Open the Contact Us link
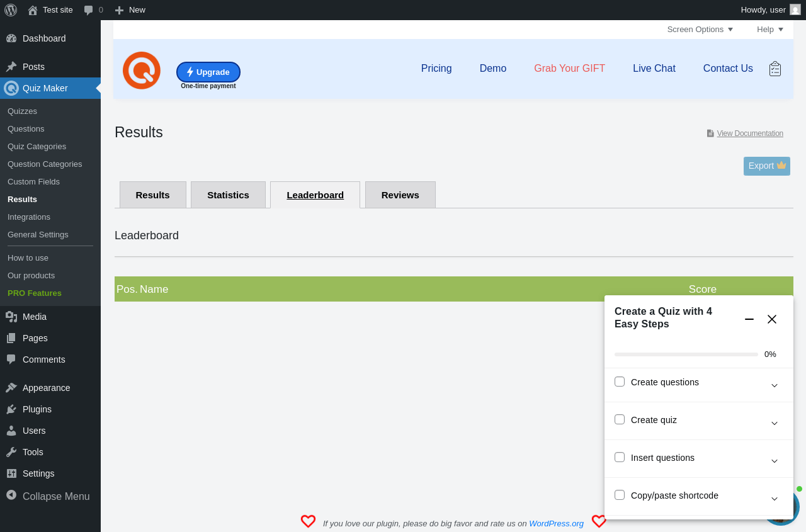 click(728, 69)
